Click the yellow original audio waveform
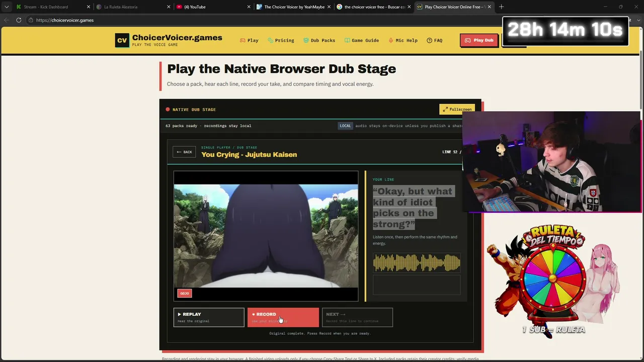Screen dimensions: 644x362 point(417,262)
